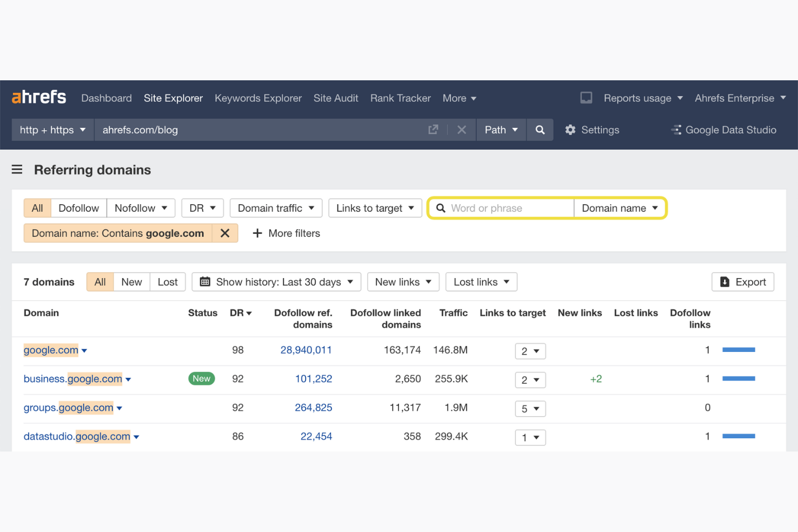Change the http + https protocol
Viewport: 798px width, 532px height.
point(53,130)
